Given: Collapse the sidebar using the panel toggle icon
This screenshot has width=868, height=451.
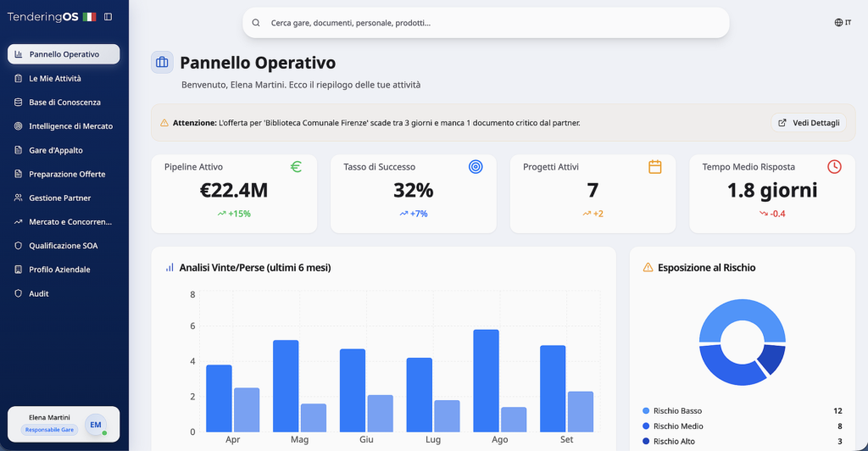Looking at the screenshot, I should pos(108,17).
